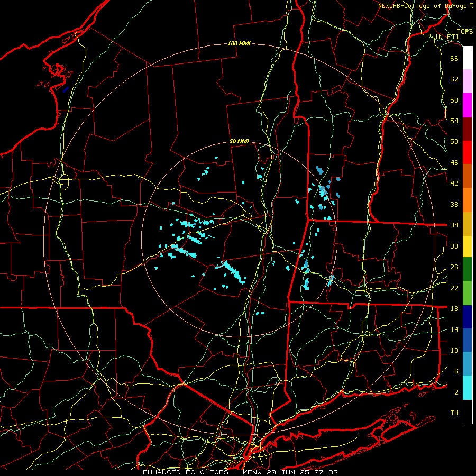Click the 100 NMI range ring label
This screenshot has width=476, height=476.
[x=239, y=44]
